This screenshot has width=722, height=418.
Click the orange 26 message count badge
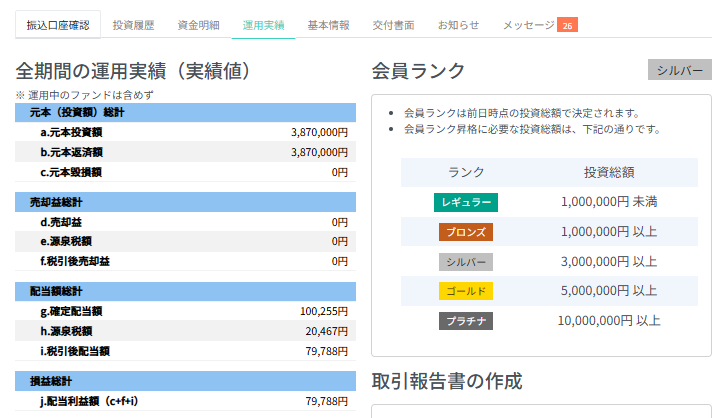coord(567,25)
